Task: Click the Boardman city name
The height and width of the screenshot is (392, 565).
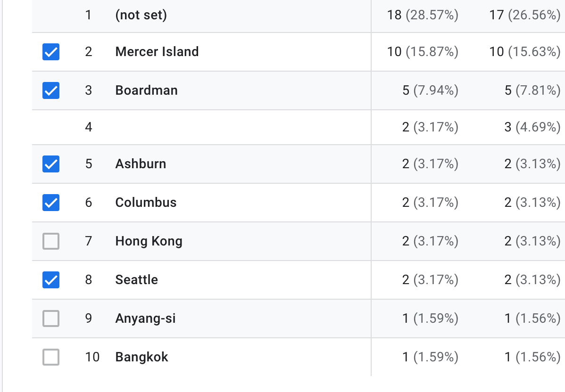Action: pos(146,90)
